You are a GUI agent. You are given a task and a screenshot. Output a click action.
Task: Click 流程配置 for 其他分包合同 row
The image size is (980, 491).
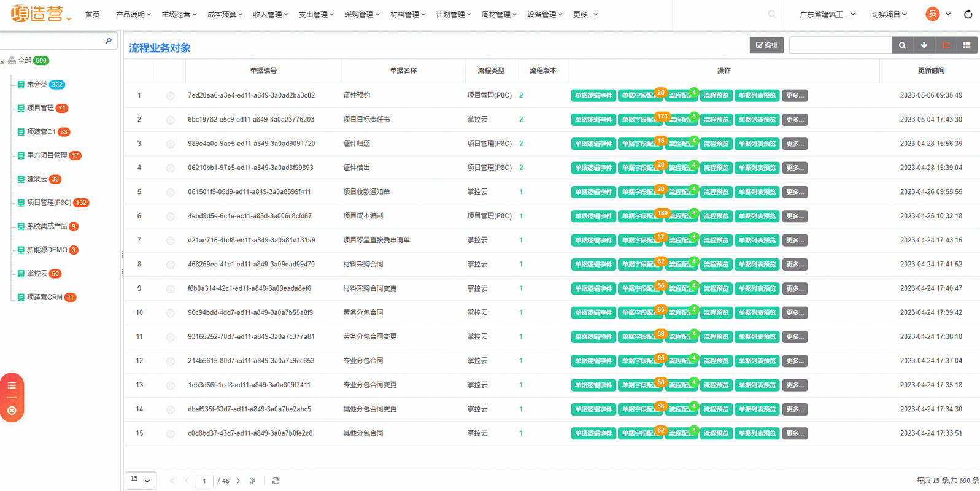[681, 433]
